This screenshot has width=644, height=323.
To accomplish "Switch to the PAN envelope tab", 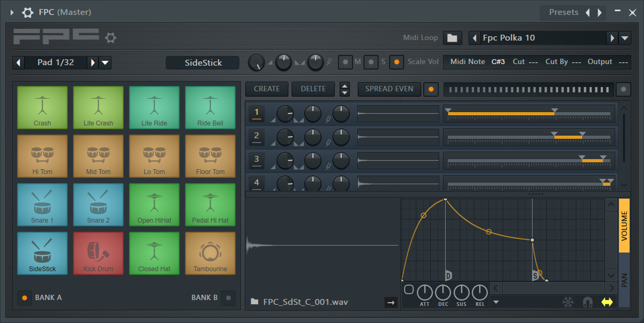I will [x=624, y=280].
